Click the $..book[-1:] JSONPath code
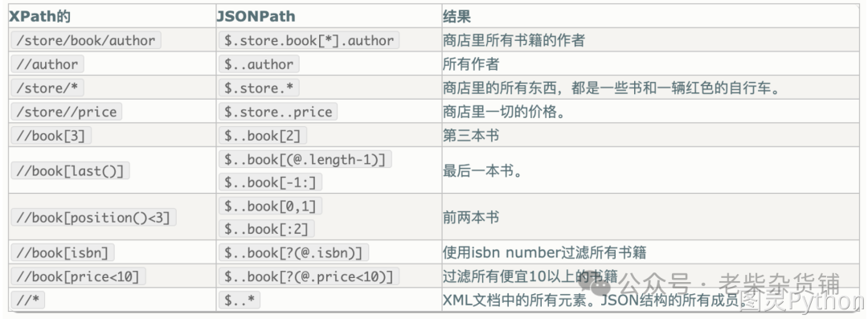 pyautogui.click(x=271, y=182)
